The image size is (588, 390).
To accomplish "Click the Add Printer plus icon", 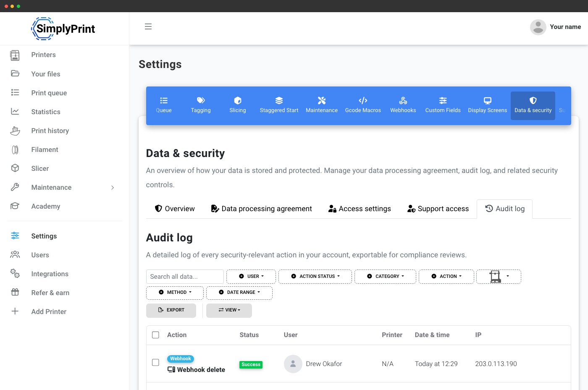I will [x=15, y=311].
